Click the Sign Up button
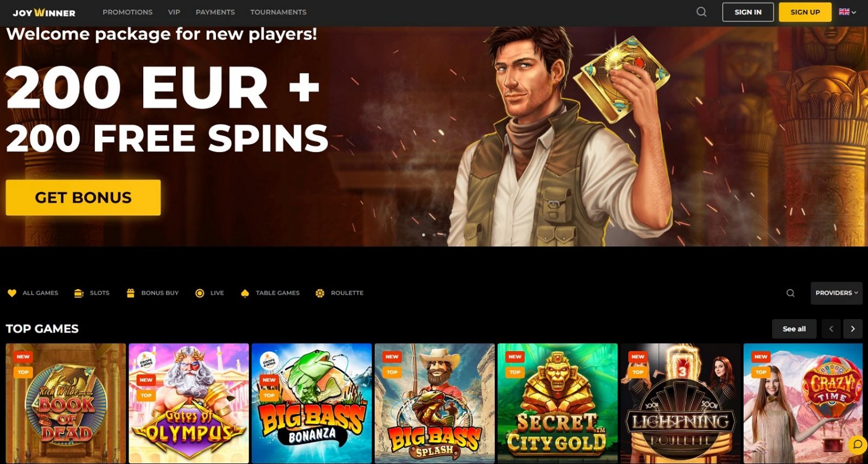Image resolution: width=868 pixels, height=464 pixels. coord(805,12)
